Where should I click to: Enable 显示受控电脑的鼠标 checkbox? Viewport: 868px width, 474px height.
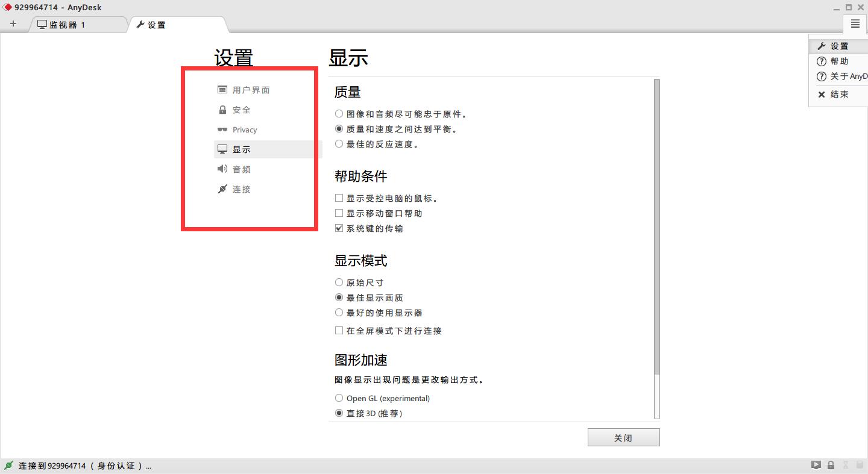tap(339, 198)
